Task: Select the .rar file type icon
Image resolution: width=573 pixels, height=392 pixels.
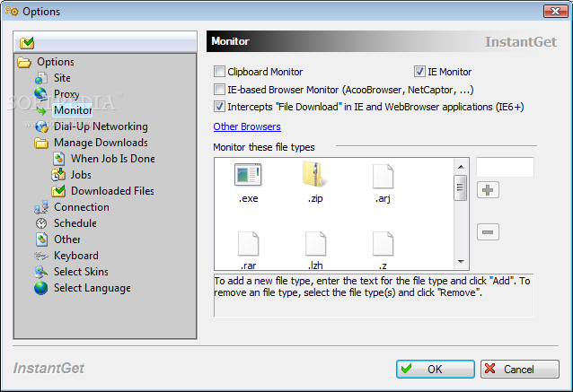Action: pos(248,243)
